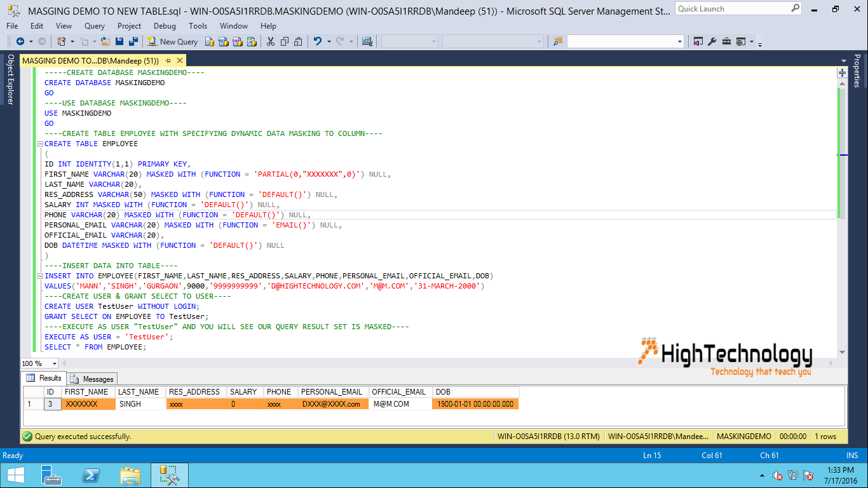Click the New Project toolbar icon
868x488 pixels.
pyautogui.click(x=62, y=41)
